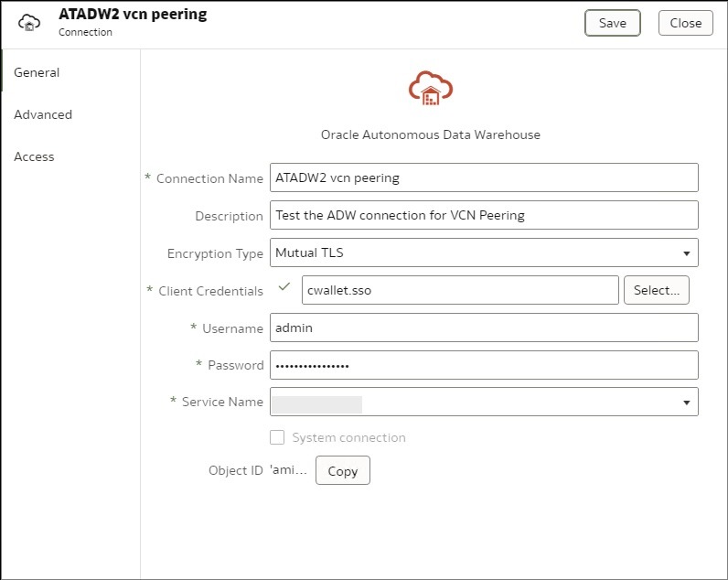Screen dimensions: 728x580
Task: Click the 'ami… Object ID value
Action: tap(288, 470)
